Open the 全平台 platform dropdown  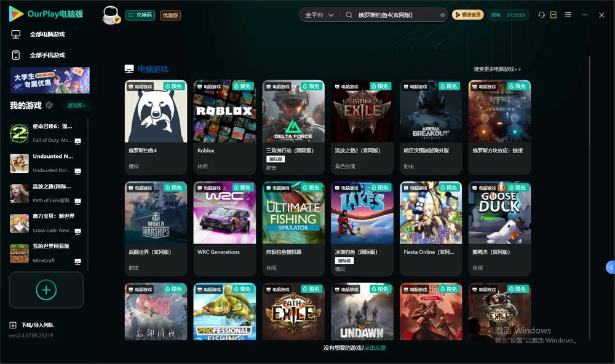click(x=319, y=15)
